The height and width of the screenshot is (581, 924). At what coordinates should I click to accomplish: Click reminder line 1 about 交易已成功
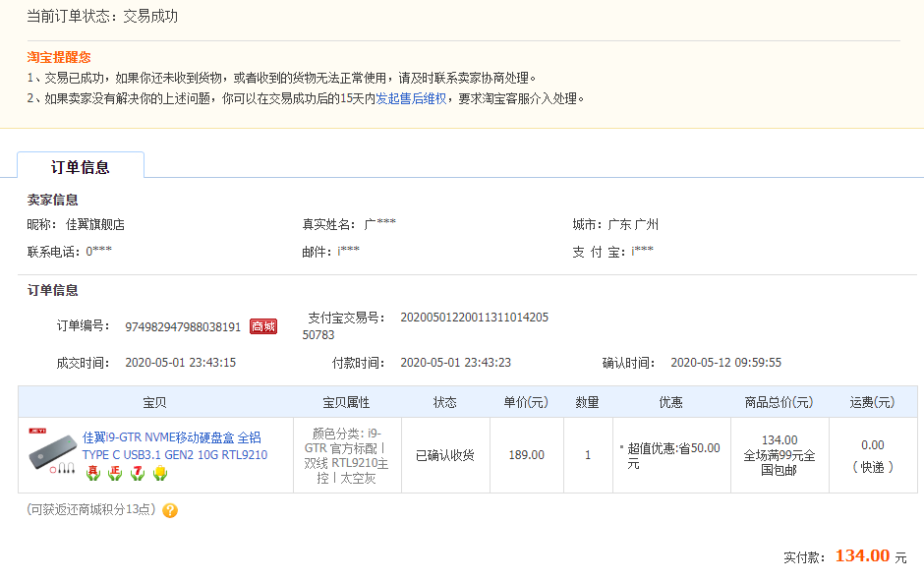[282, 78]
